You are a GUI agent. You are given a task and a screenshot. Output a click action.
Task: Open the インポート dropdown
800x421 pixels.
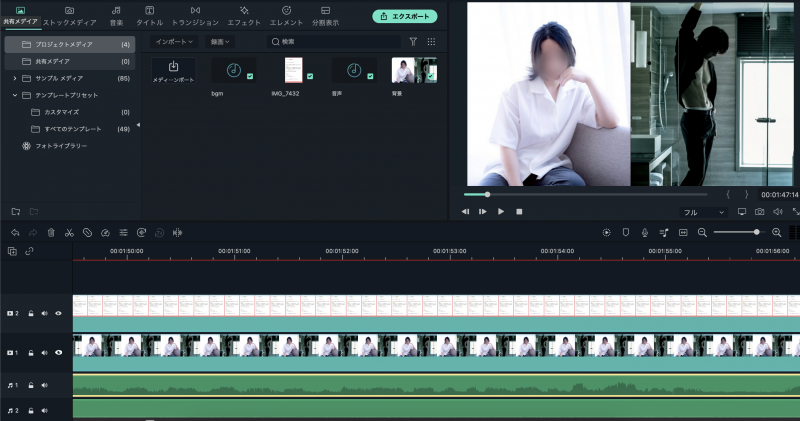(173, 42)
